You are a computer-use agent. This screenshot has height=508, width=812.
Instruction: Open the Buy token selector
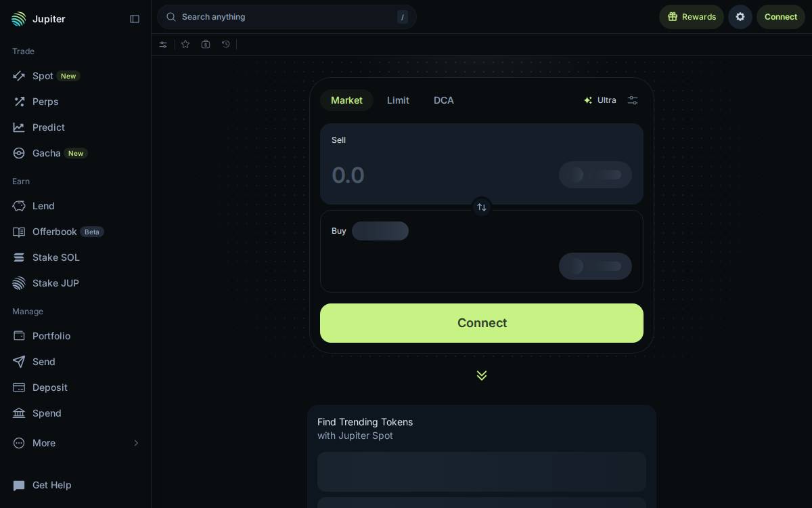point(595,266)
